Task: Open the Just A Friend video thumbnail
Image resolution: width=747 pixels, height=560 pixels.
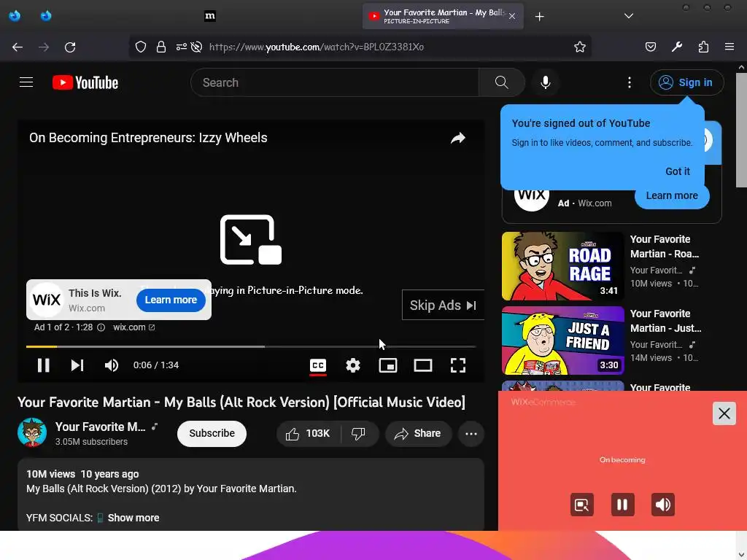Action: pyautogui.click(x=562, y=341)
